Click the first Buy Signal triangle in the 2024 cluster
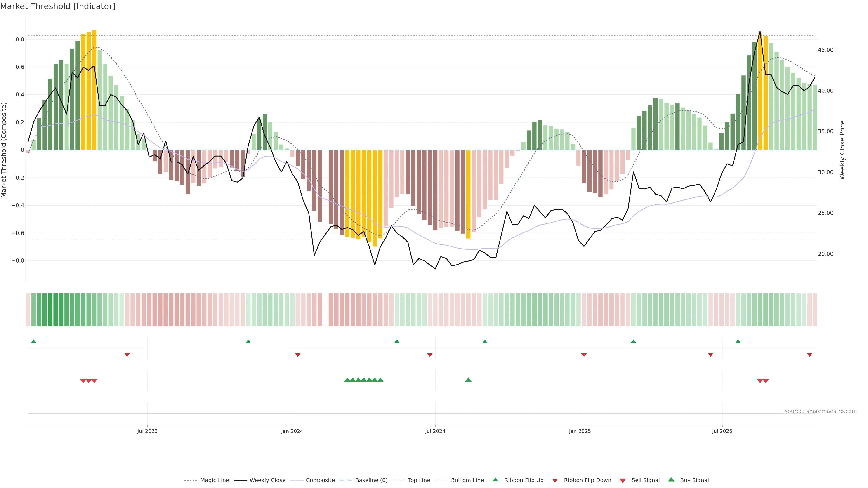Screen dimensions: 868x488 [347, 380]
